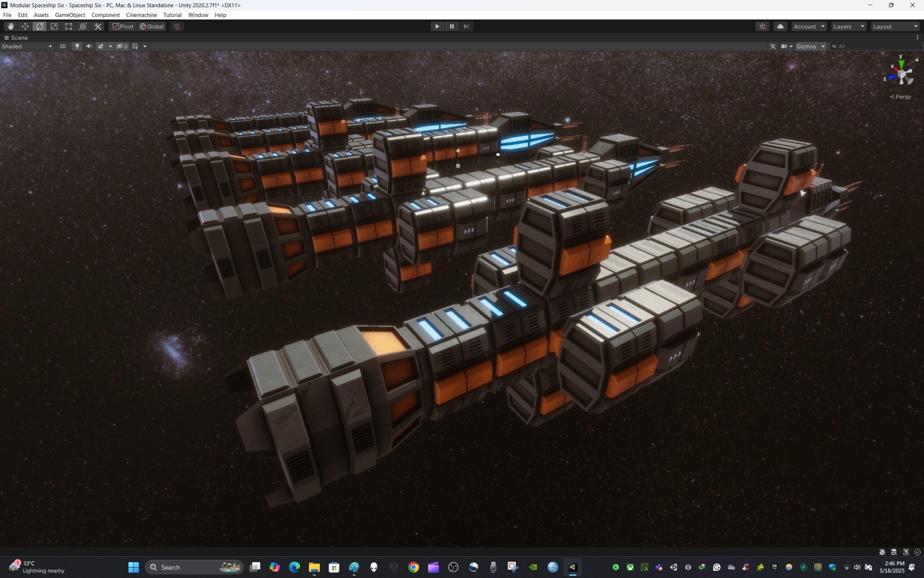Toggle Gizmos button
The image size is (924, 578).
(806, 46)
